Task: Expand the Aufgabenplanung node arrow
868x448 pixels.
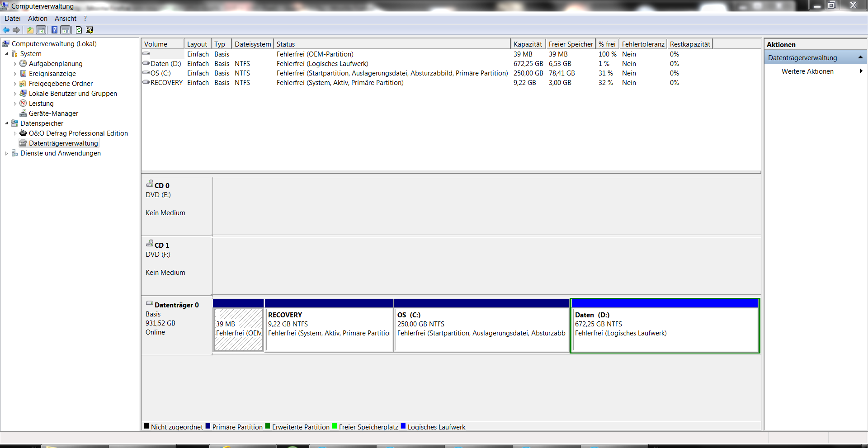Action: tap(15, 64)
